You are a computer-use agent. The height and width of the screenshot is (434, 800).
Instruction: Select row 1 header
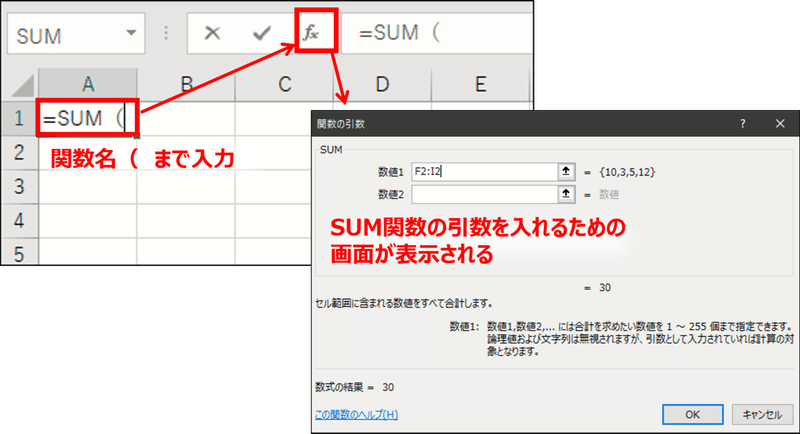click(x=19, y=118)
